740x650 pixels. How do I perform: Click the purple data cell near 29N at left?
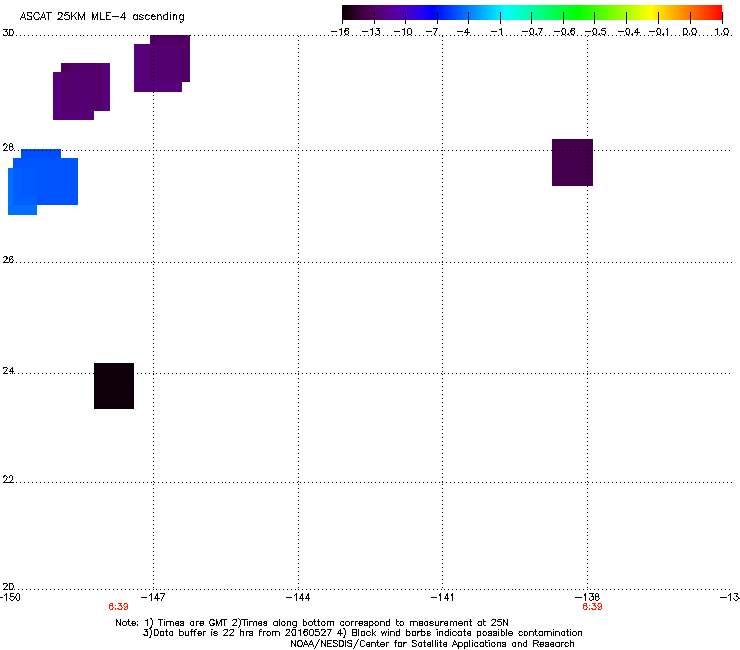(81, 92)
